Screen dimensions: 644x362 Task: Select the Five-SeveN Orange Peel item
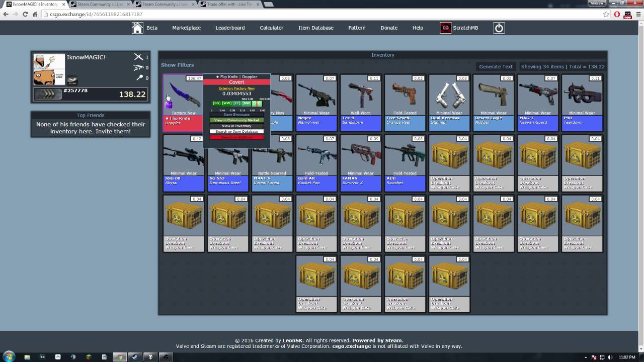405,103
